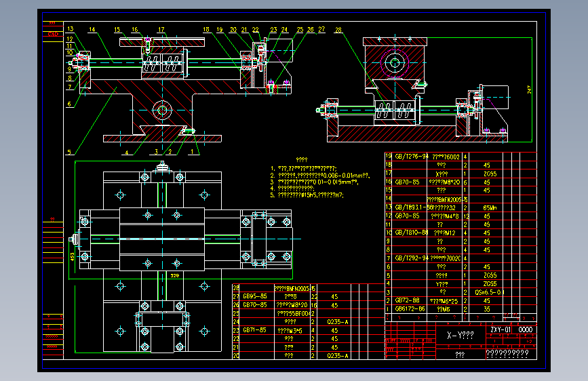Click callout number 1 below the base
This screenshot has height=381, width=588.
coord(192,151)
